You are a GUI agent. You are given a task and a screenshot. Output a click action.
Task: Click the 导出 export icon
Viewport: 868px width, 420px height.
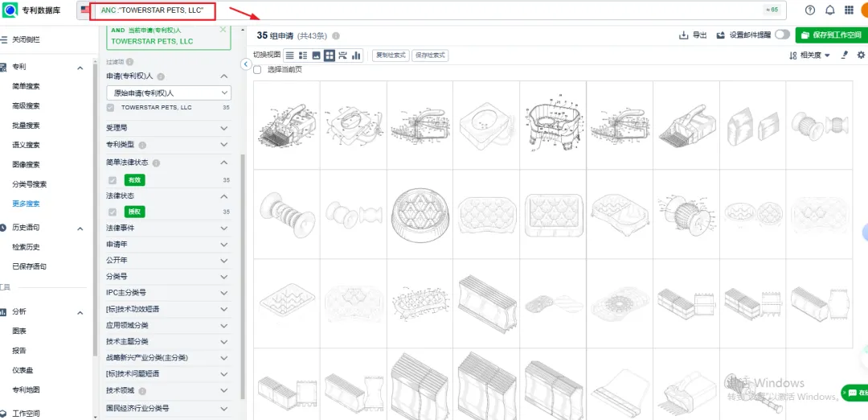pyautogui.click(x=683, y=35)
